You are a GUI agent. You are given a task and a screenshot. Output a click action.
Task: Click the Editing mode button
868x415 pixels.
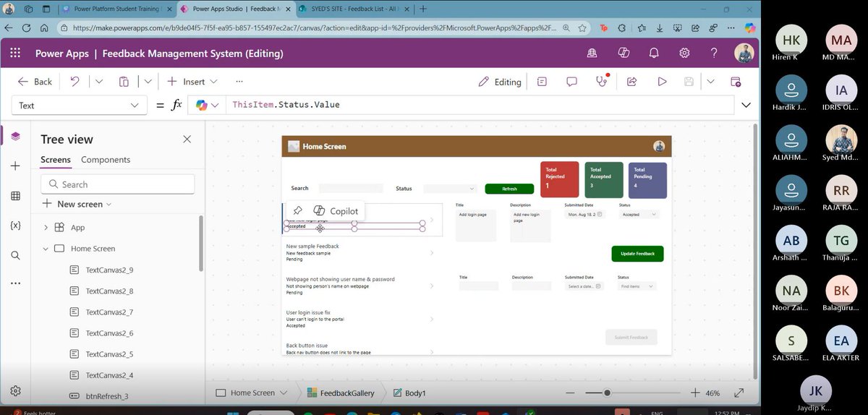(500, 82)
